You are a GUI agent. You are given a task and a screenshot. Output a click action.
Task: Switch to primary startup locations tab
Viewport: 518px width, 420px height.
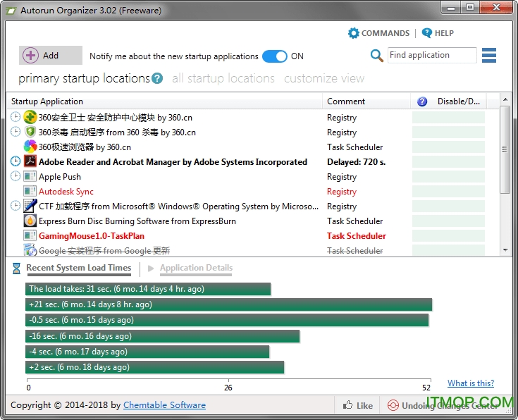pyautogui.click(x=85, y=78)
